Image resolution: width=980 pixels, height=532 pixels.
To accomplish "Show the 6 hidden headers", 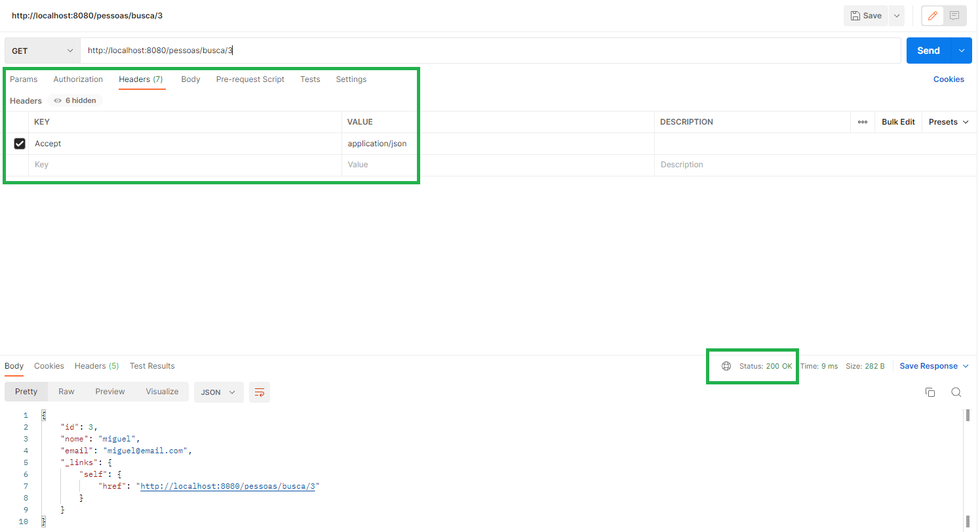I will (x=74, y=100).
